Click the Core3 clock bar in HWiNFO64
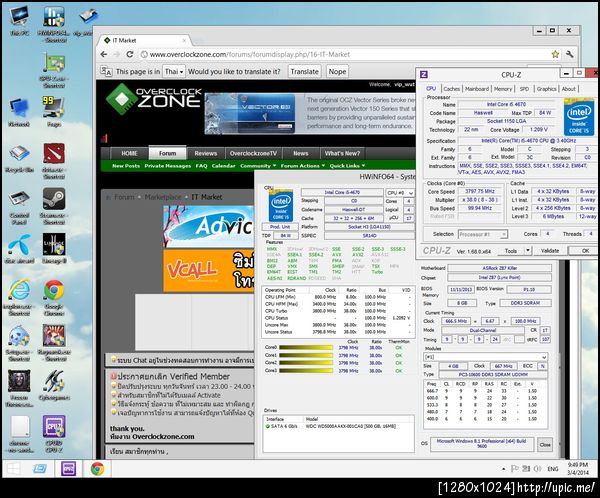This screenshot has width=600, height=498. (306, 371)
